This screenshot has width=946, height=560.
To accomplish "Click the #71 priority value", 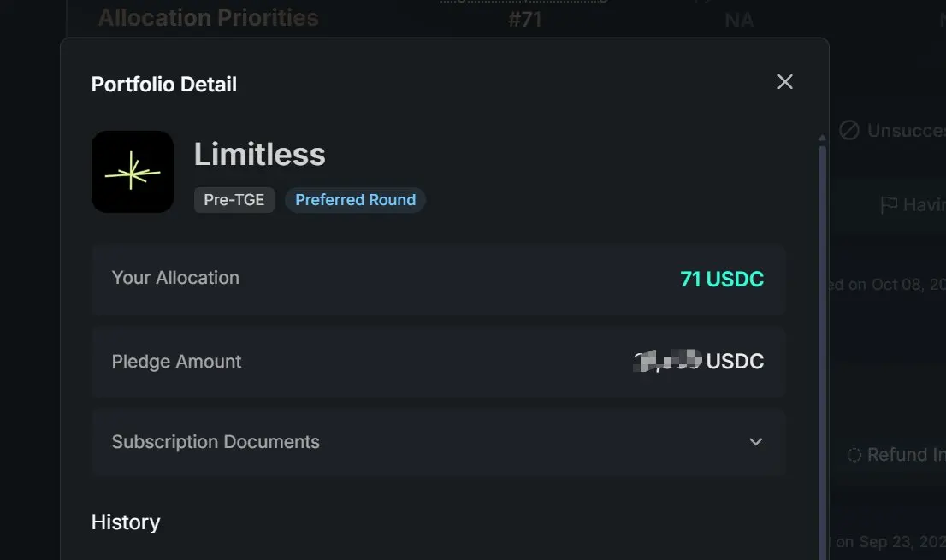I will [x=524, y=20].
